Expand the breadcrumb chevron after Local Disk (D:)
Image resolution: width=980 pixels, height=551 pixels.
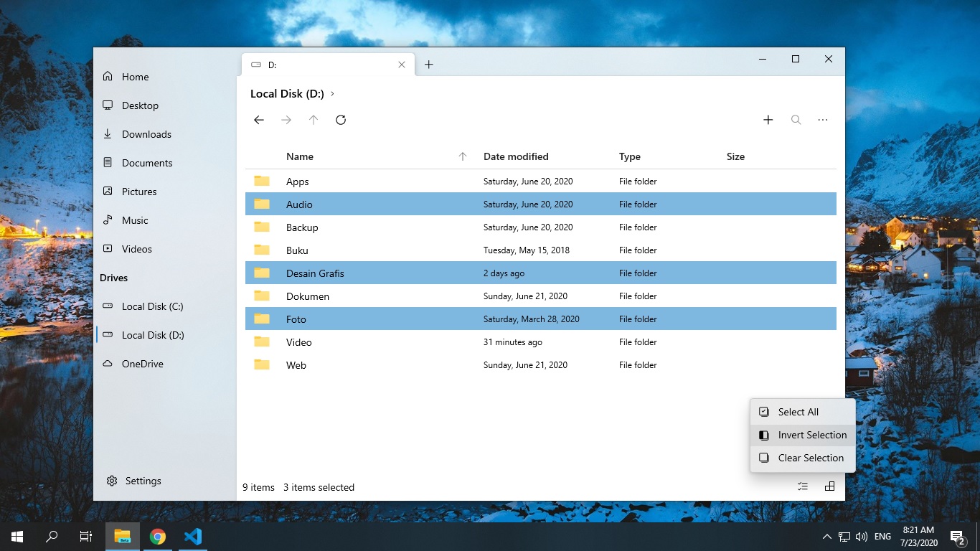(332, 93)
